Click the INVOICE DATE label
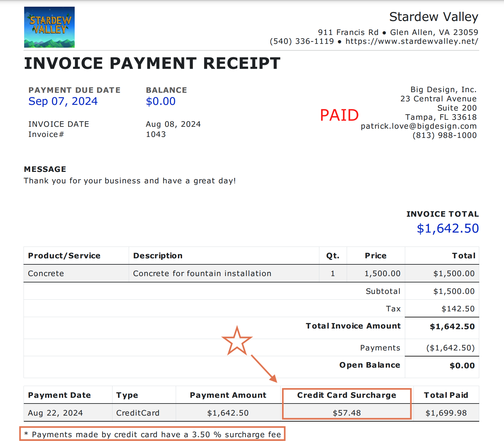Image resolution: width=504 pixels, height=441 pixels. pyautogui.click(x=59, y=124)
